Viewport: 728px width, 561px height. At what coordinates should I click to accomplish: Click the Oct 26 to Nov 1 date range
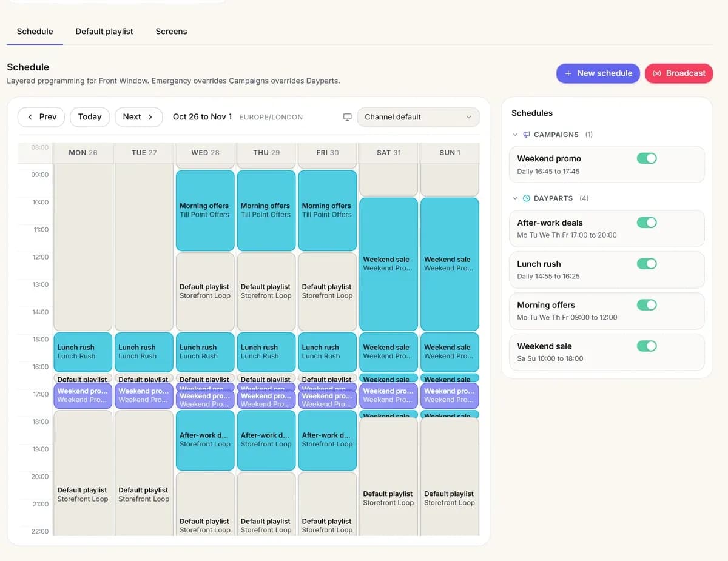point(202,117)
